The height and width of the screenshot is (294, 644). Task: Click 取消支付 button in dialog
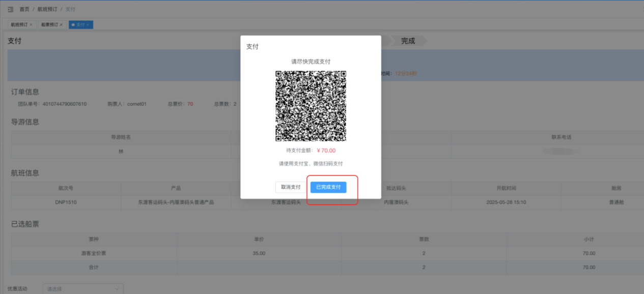click(x=291, y=187)
